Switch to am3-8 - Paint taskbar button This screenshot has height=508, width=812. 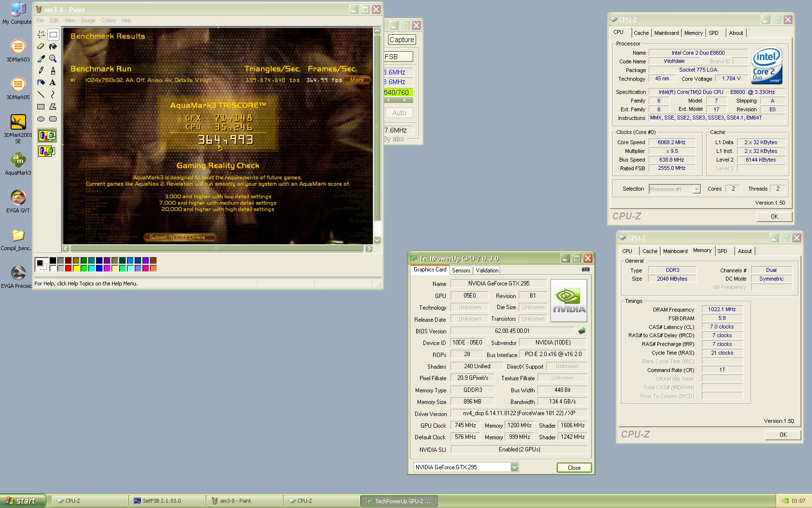click(x=245, y=501)
